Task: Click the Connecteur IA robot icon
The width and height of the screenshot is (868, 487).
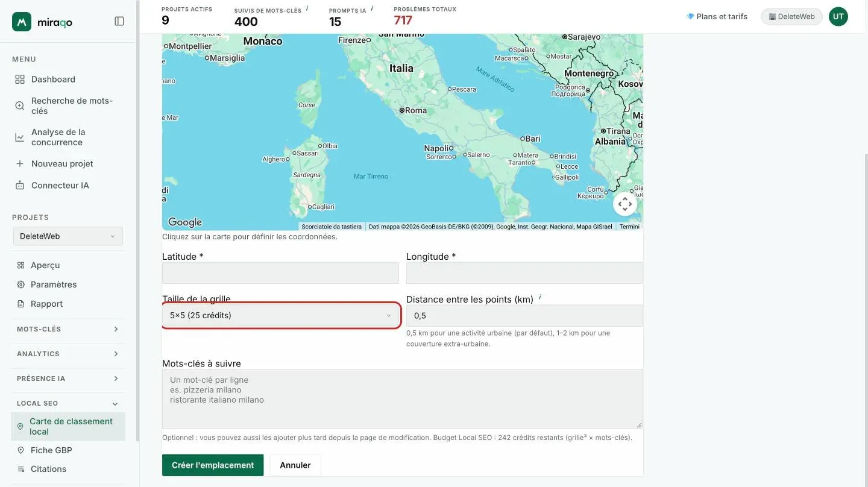Action: (20, 185)
